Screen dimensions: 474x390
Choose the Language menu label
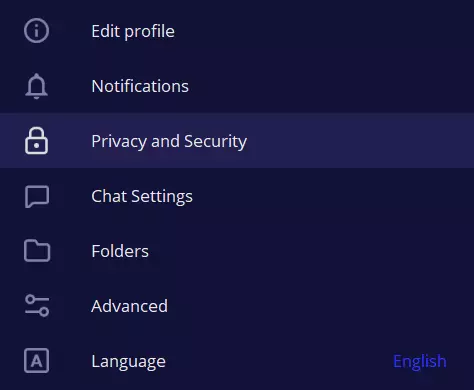coord(129,361)
